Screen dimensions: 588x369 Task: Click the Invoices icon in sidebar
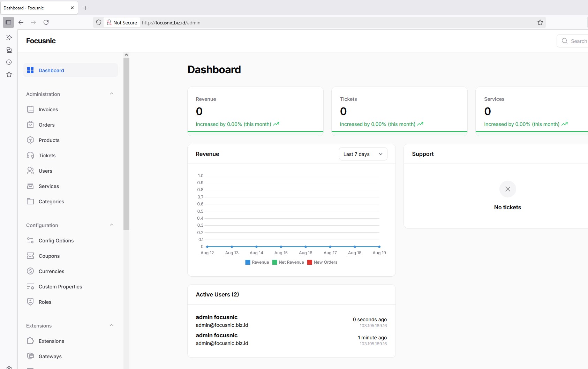(x=30, y=109)
